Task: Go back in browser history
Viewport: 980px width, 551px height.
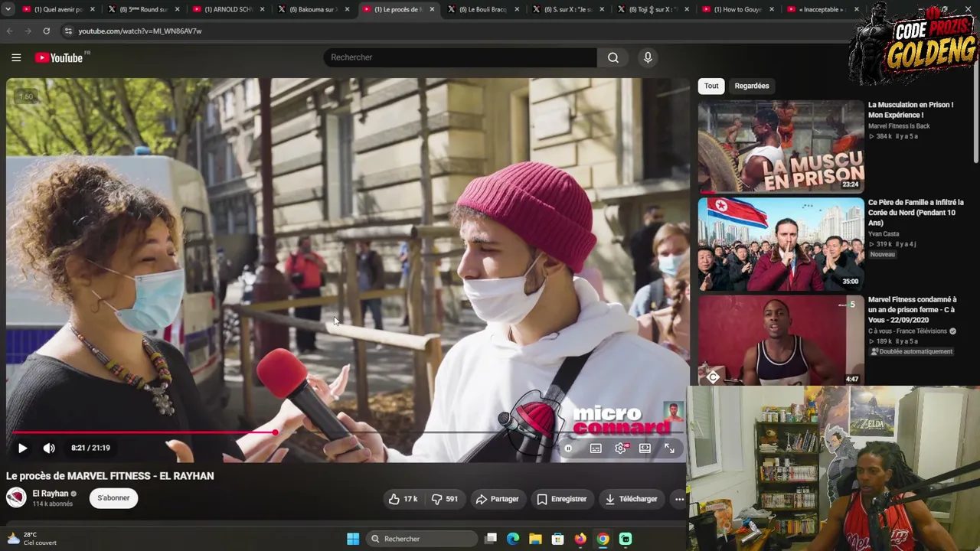Action: coord(9,31)
